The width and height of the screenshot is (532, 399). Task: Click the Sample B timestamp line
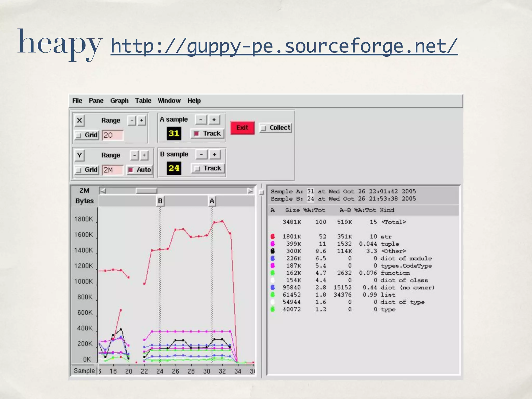click(343, 199)
